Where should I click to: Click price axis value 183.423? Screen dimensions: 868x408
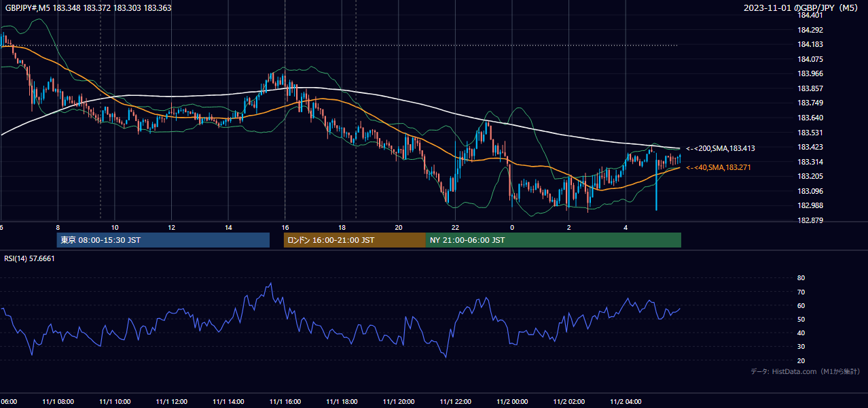(x=810, y=147)
